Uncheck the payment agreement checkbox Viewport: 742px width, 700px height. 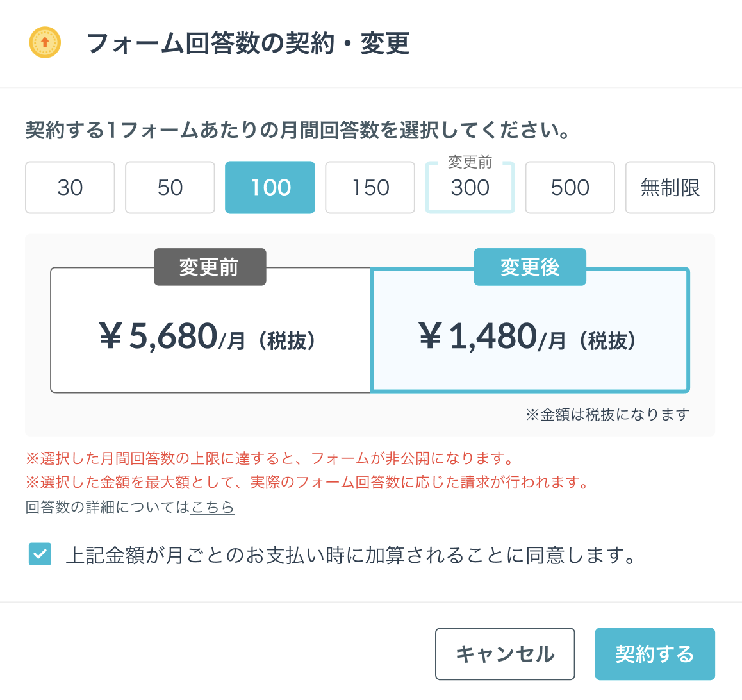[40, 554]
